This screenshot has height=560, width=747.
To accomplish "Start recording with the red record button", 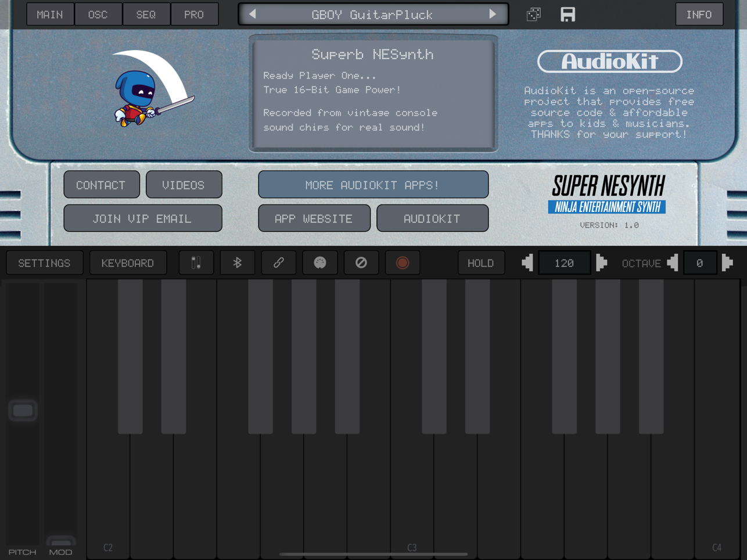I will point(403,263).
